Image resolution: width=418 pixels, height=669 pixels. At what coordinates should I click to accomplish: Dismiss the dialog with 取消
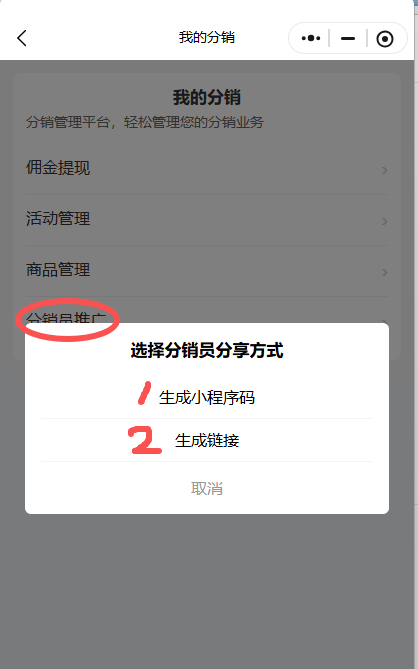pyautogui.click(x=207, y=489)
